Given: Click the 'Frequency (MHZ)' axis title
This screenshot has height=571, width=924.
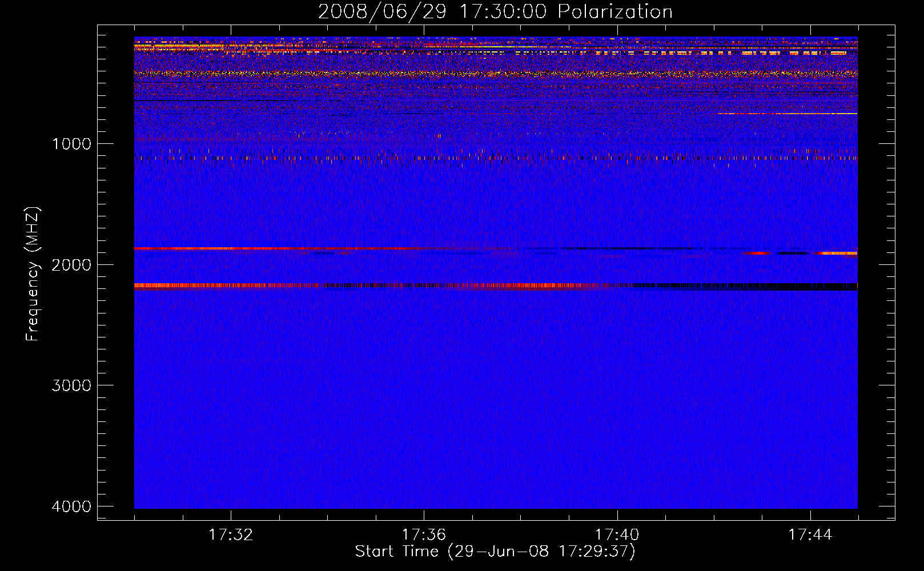Looking at the screenshot, I should coord(33,274).
